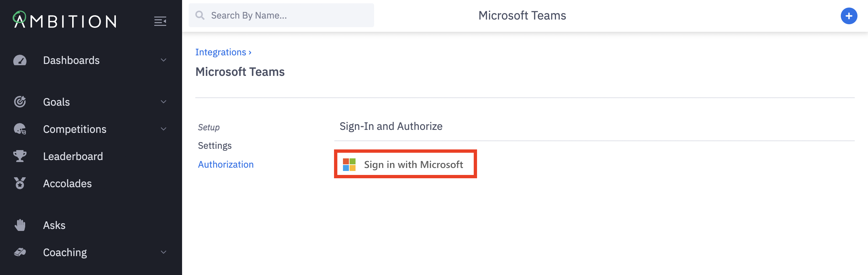Viewport: 868px width, 275px height.
Task: Expand the Competitions submenu chevron
Action: (x=164, y=129)
